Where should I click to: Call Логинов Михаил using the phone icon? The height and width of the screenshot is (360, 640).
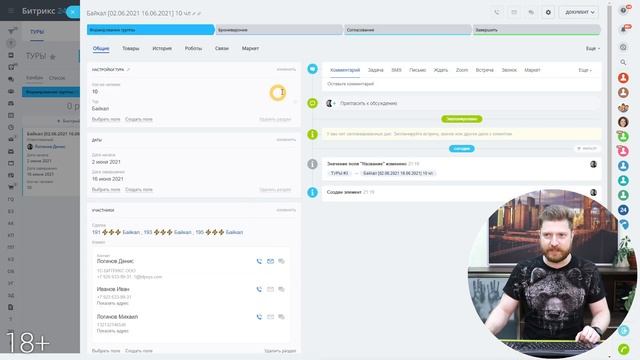coord(259,317)
